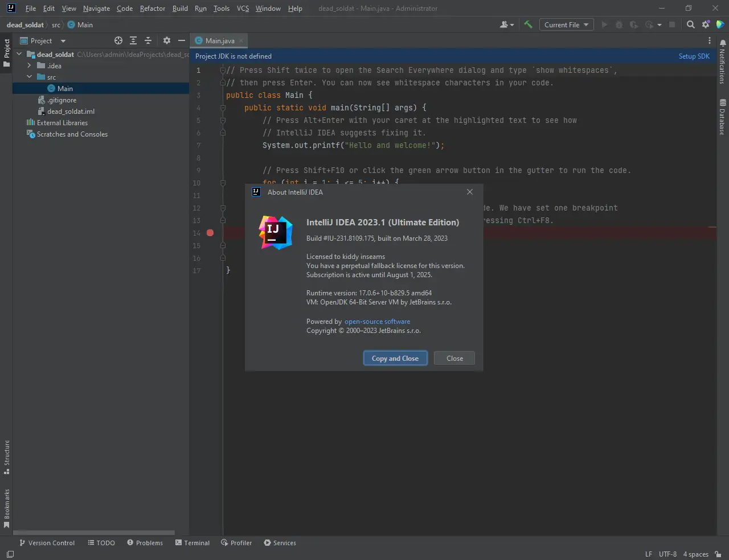The height and width of the screenshot is (560, 729).
Task: Click the IntelliJ IDEA logo in About dialog
Action: [x=276, y=232]
